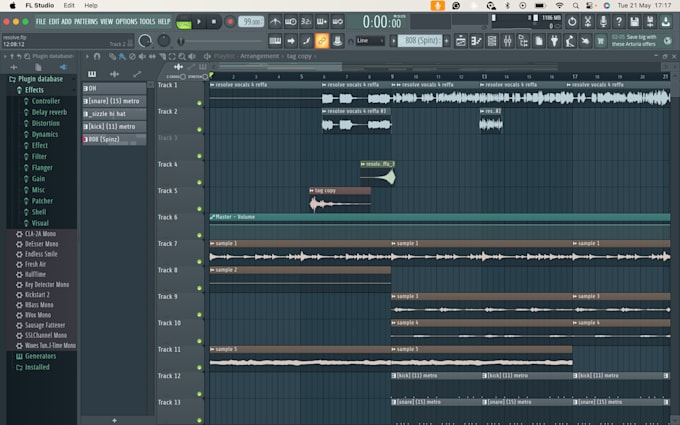The width and height of the screenshot is (680, 425).
Task: Open the FILE menu
Action: click(41, 22)
